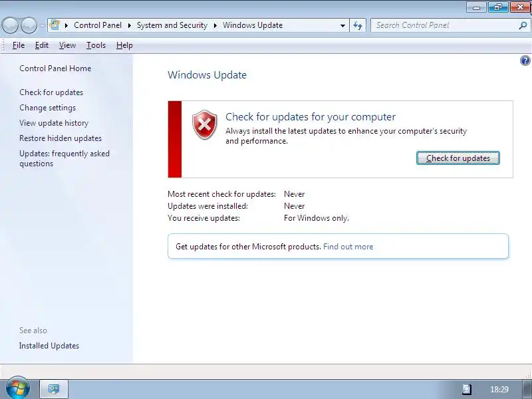Click 'Check for updates for your computer' heading
The height and width of the screenshot is (399, 532).
tap(311, 117)
